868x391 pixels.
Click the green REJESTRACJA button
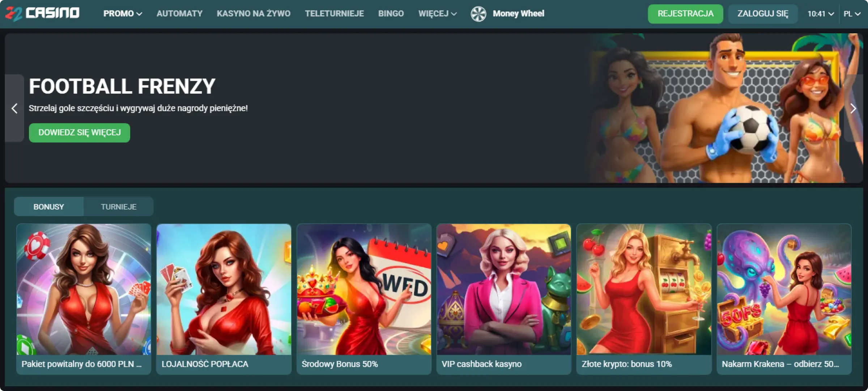[685, 14]
